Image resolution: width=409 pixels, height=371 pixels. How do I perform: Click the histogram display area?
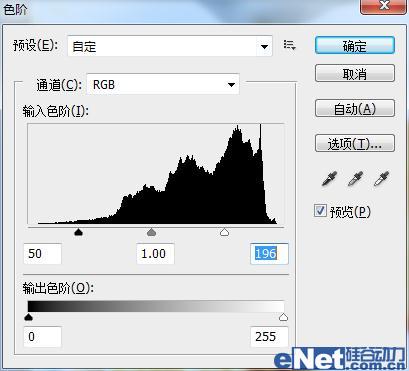coord(156,174)
